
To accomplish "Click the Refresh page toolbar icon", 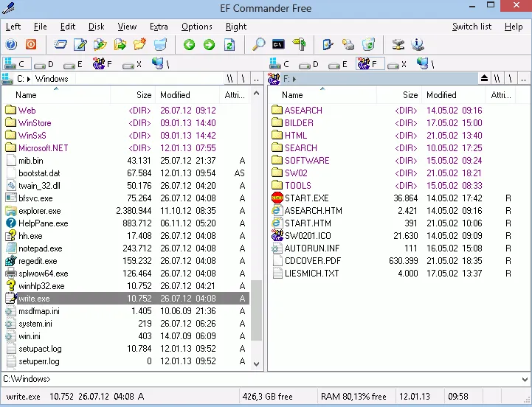I will [229, 44].
